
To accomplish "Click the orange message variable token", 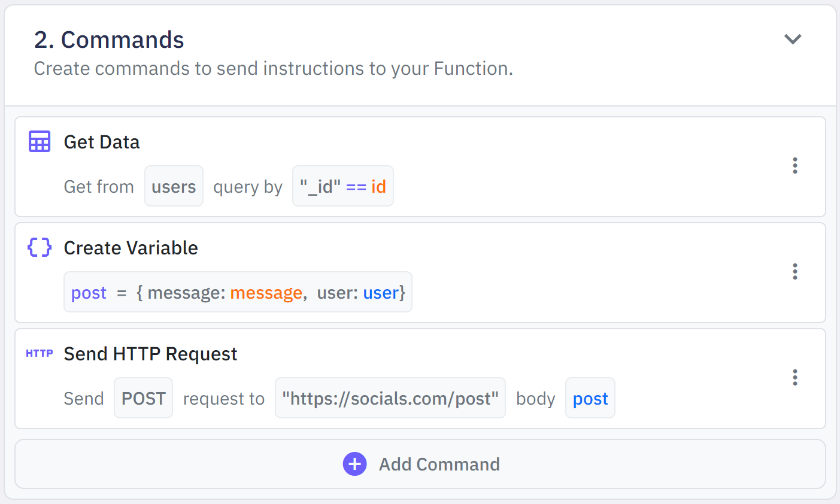I will point(266,293).
